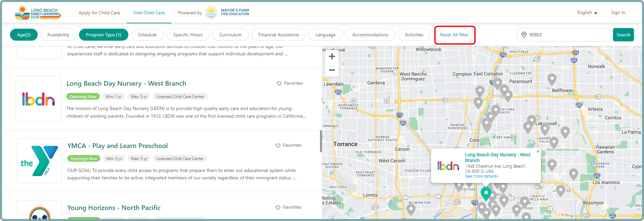Image resolution: width=644 pixels, height=221 pixels.
Task: Open the Financial Assistance filter
Action: coord(278,35)
